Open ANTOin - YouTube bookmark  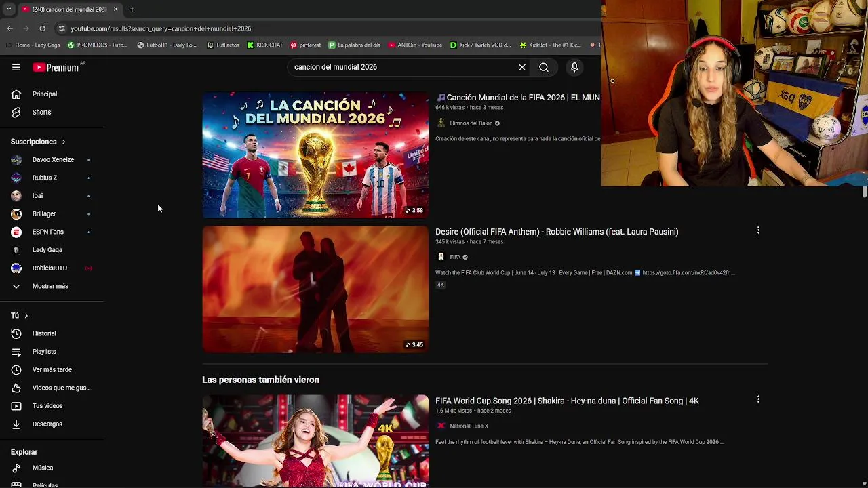(415, 45)
